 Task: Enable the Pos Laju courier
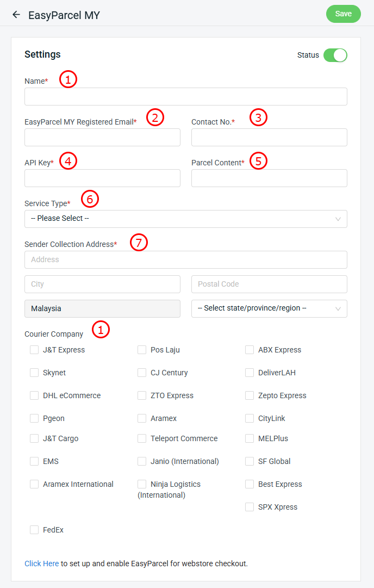click(x=142, y=350)
